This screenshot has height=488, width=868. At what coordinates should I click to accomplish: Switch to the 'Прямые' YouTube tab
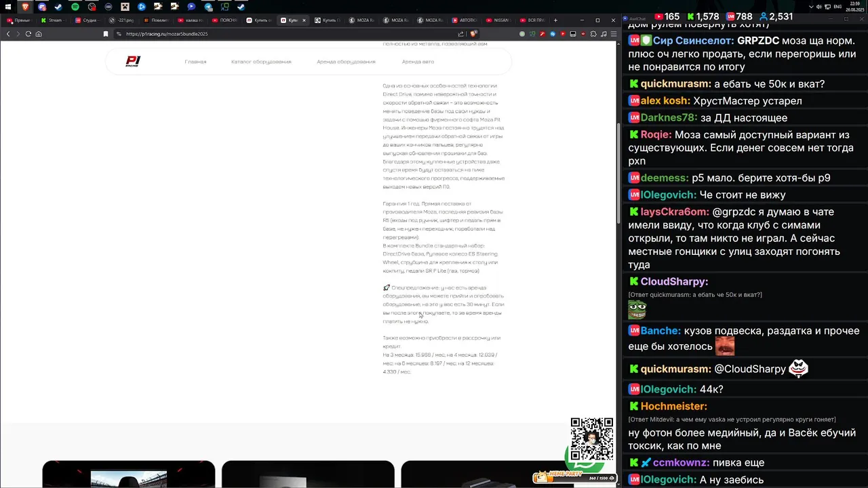tap(20, 20)
